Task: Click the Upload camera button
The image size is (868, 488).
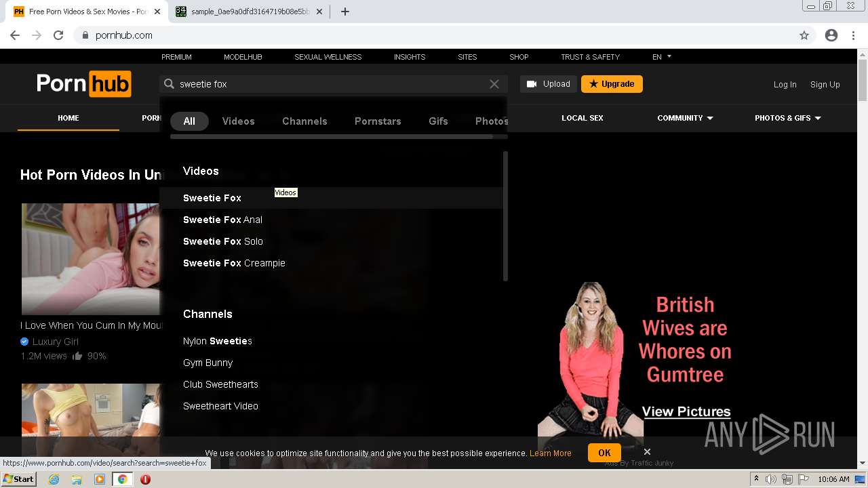Action: click(x=549, y=84)
